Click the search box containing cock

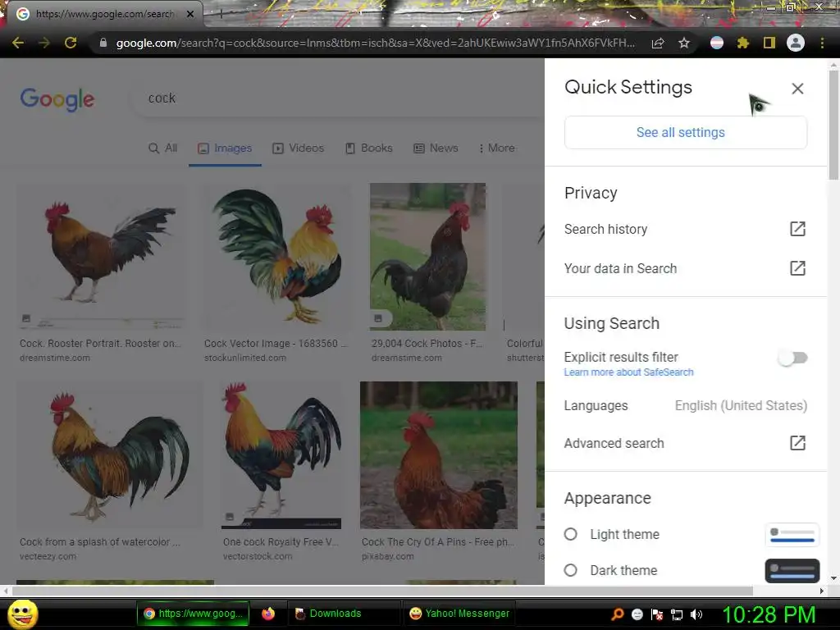tap(337, 98)
